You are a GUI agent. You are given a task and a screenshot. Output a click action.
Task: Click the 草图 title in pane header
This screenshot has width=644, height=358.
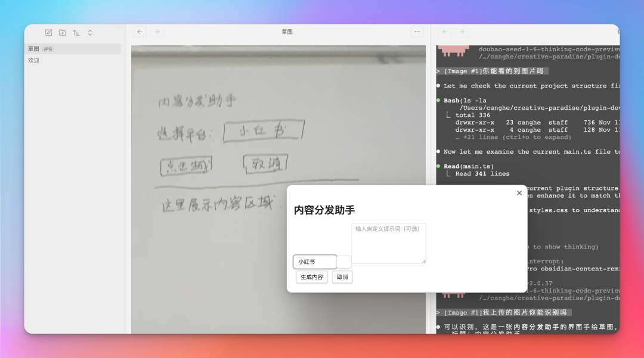(x=287, y=32)
